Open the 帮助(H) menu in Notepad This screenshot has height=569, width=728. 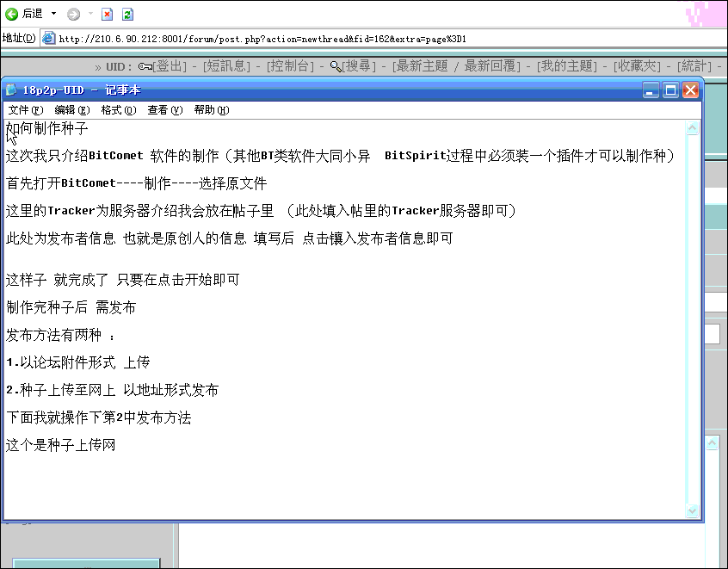point(211,110)
